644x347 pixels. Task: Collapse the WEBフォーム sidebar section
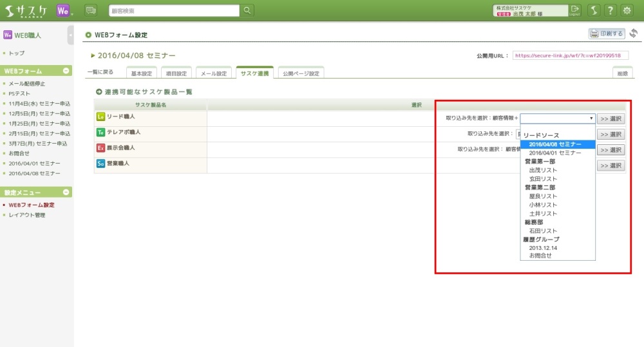(x=66, y=71)
